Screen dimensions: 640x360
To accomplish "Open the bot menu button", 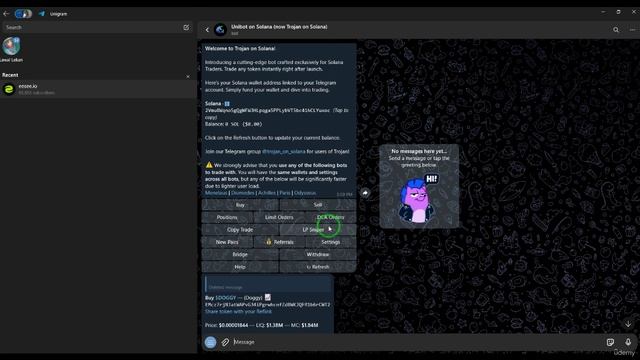I will click(x=211, y=342).
